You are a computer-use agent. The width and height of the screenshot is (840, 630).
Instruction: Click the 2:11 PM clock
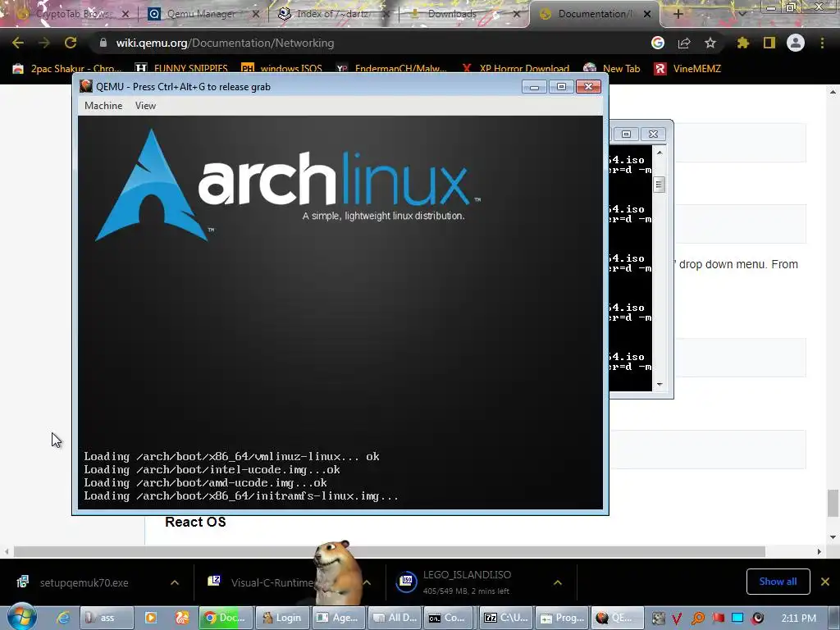pyautogui.click(x=799, y=619)
